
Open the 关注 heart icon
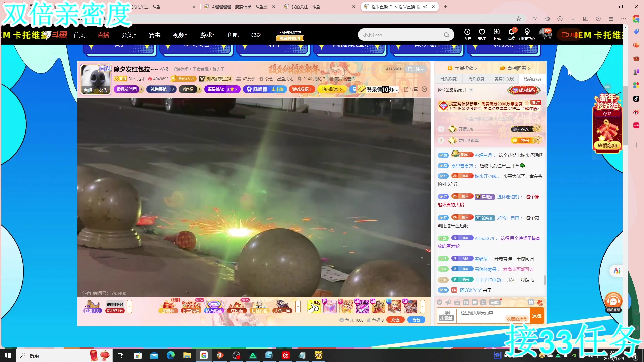click(x=482, y=34)
